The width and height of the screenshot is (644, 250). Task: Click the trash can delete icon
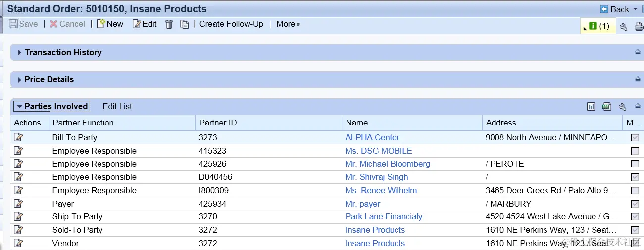(x=169, y=24)
